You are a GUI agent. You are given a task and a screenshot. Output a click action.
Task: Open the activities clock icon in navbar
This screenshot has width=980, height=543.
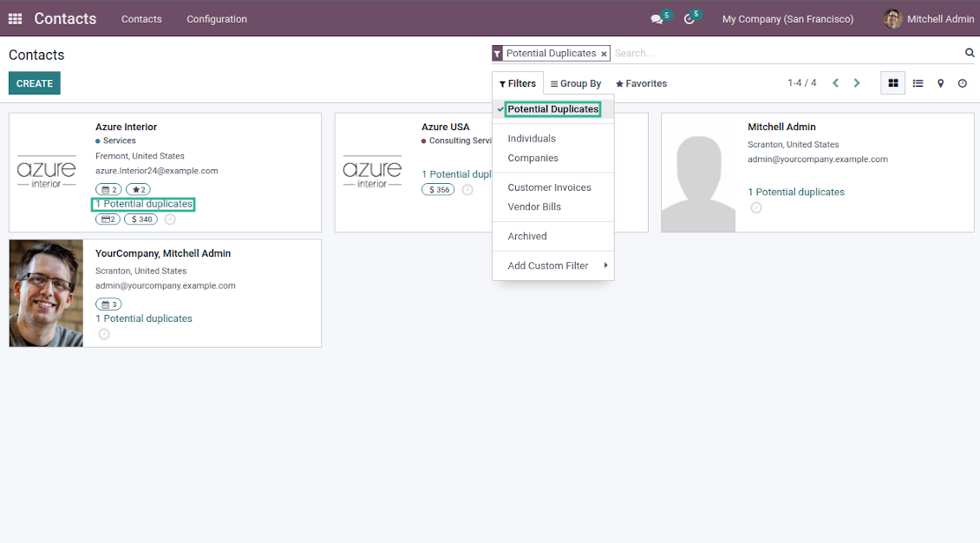coord(689,19)
